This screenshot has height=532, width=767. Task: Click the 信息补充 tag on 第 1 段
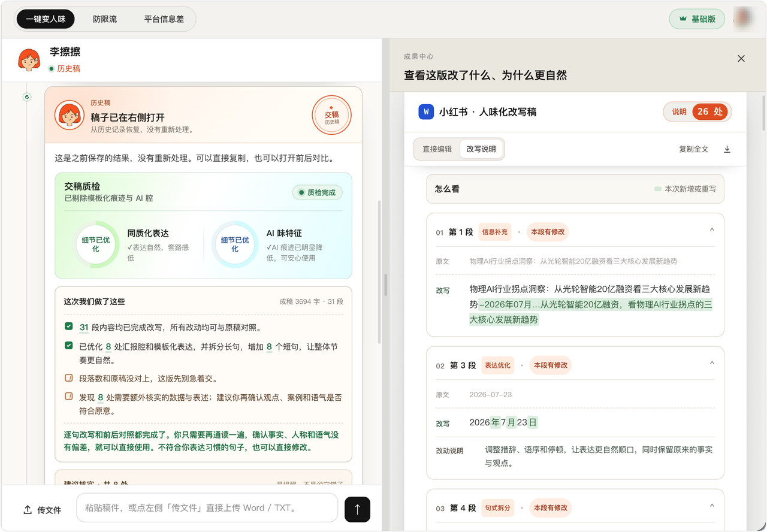pyautogui.click(x=494, y=232)
